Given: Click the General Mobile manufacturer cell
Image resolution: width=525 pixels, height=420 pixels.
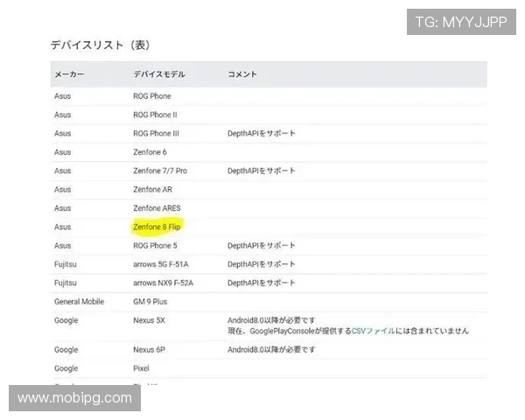Looking at the screenshot, I should pyautogui.click(x=79, y=302).
